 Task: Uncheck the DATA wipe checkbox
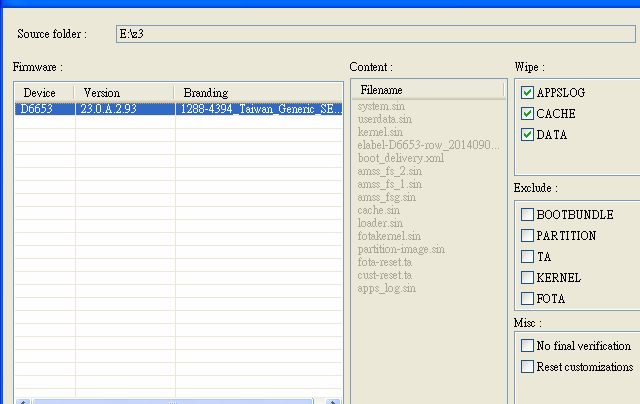pos(527,135)
